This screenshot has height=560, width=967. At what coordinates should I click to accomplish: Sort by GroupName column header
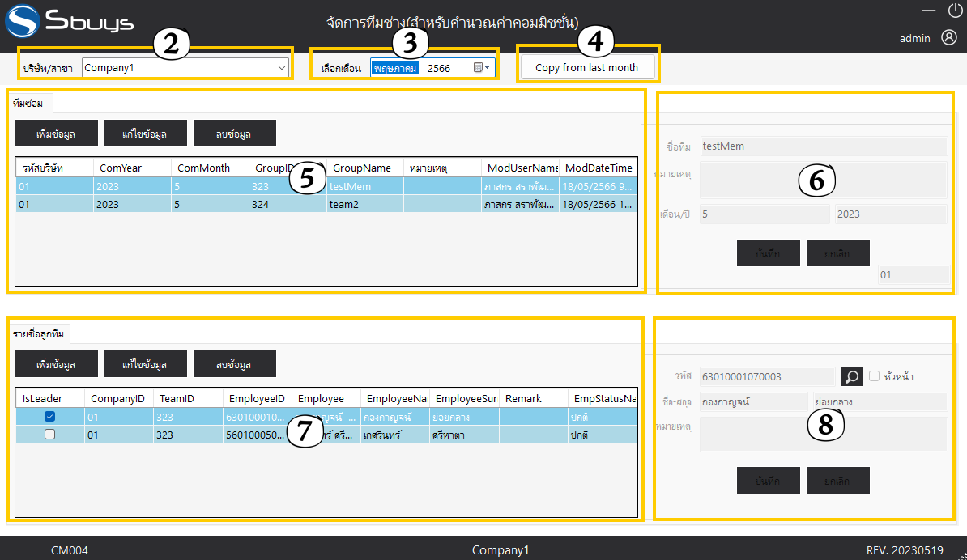(x=364, y=168)
